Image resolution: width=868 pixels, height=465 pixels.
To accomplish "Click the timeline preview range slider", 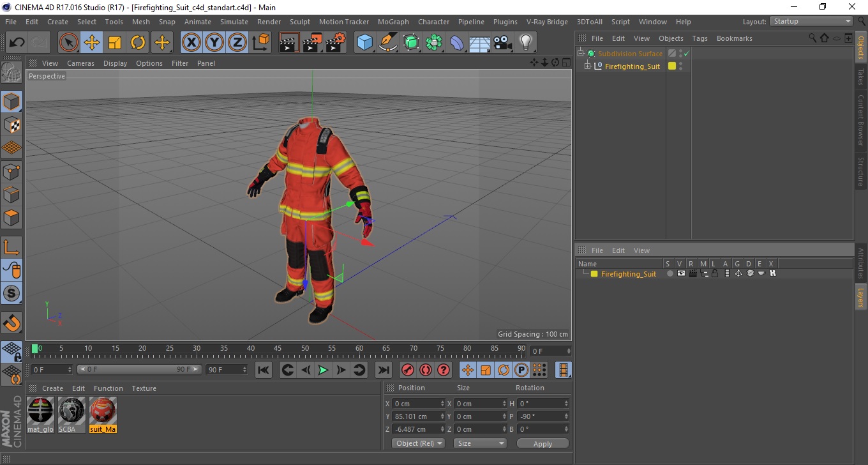I will pyautogui.click(x=140, y=369).
